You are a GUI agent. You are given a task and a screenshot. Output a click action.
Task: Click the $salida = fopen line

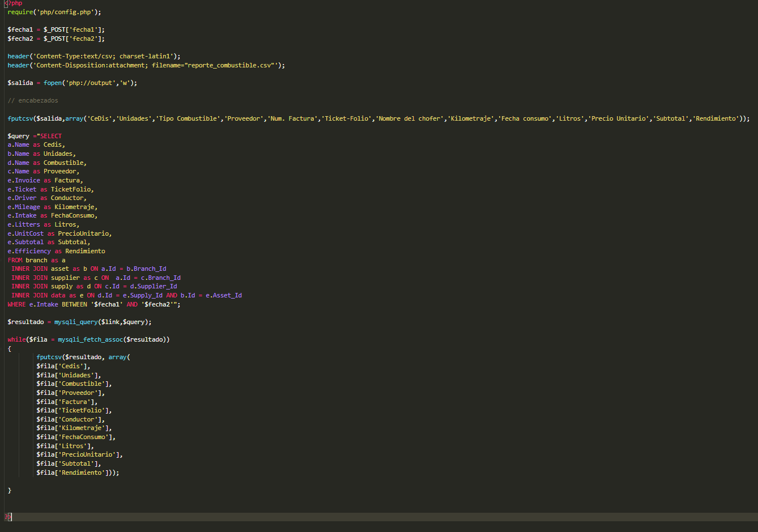73,83
